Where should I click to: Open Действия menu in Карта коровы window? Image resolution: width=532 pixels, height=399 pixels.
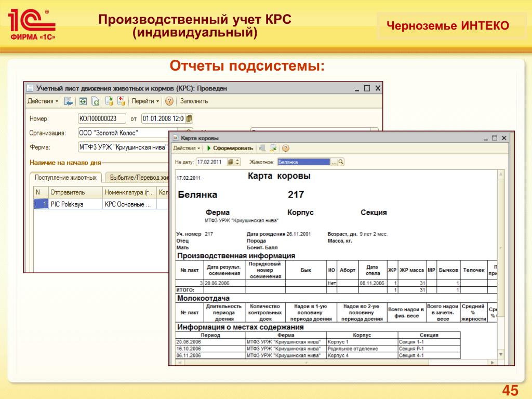[x=187, y=148]
